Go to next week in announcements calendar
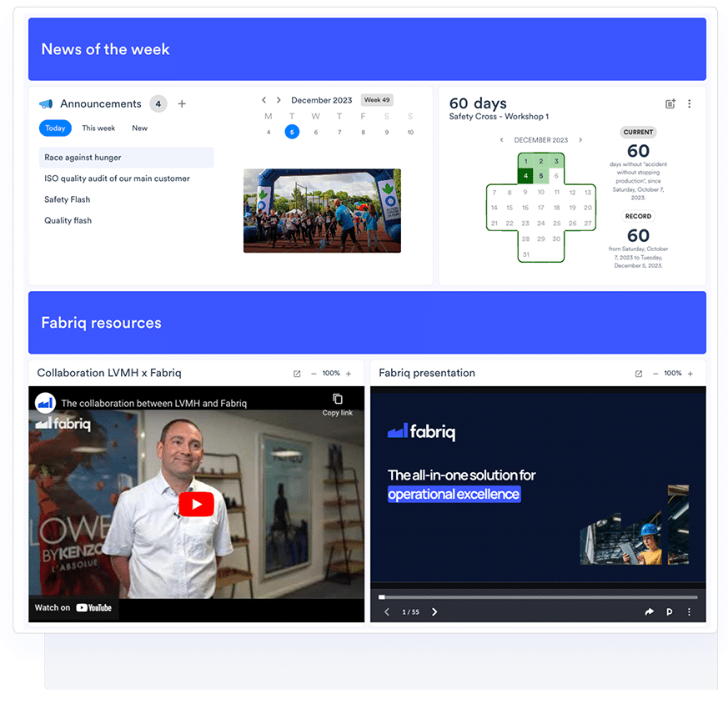This screenshot has width=728, height=704. pos(279,100)
